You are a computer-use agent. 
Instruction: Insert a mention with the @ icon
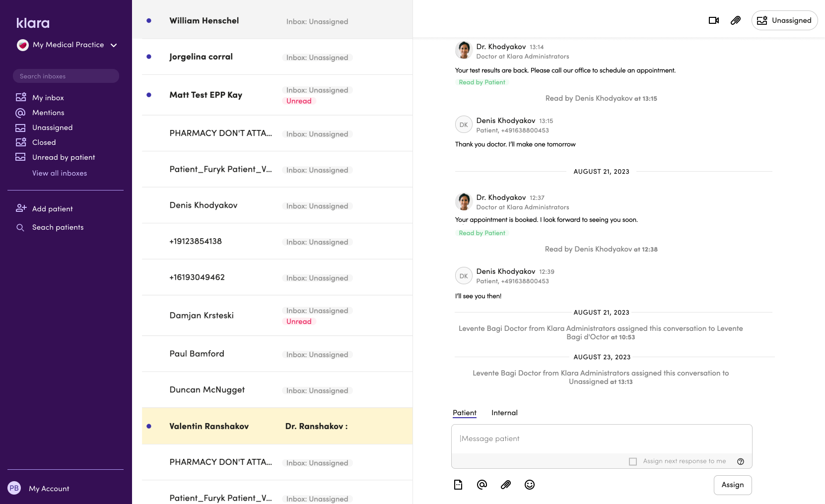click(x=481, y=485)
